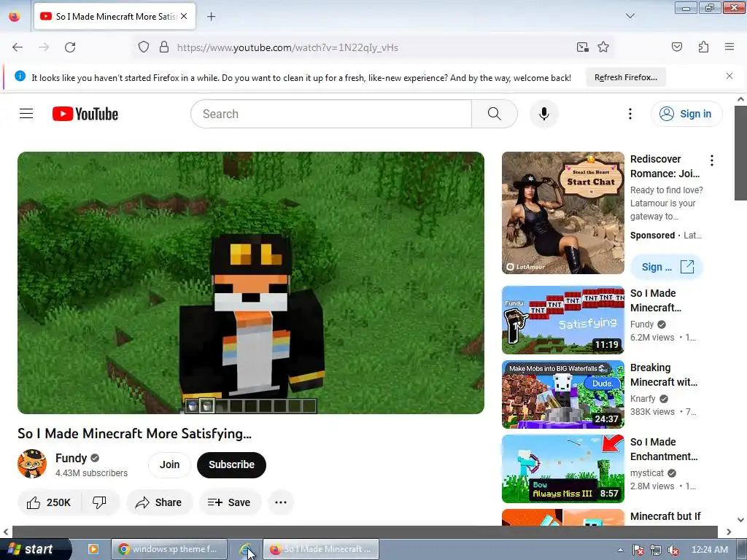Viewport: 747px width, 560px height.
Task: Click the search magnifier button
Action: [494, 114]
